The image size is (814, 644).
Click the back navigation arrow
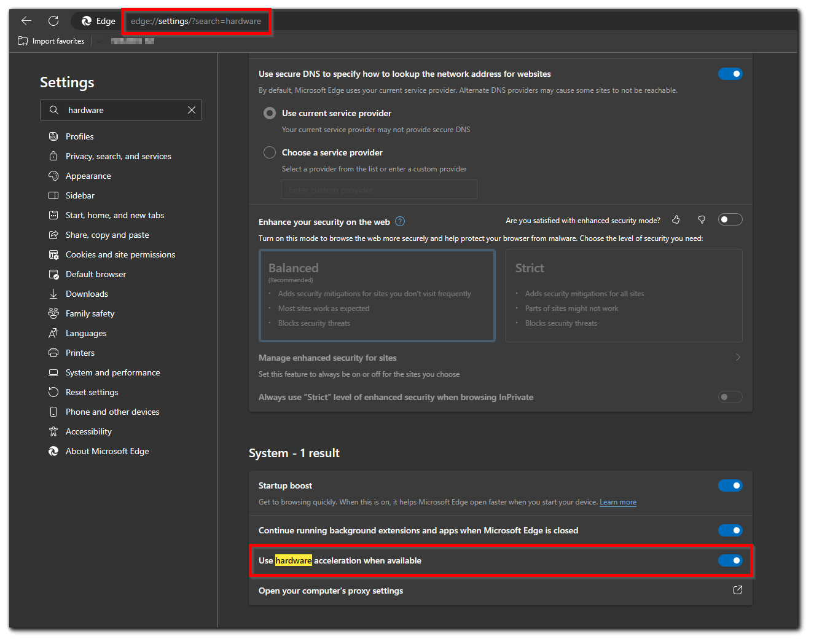pos(26,20)
